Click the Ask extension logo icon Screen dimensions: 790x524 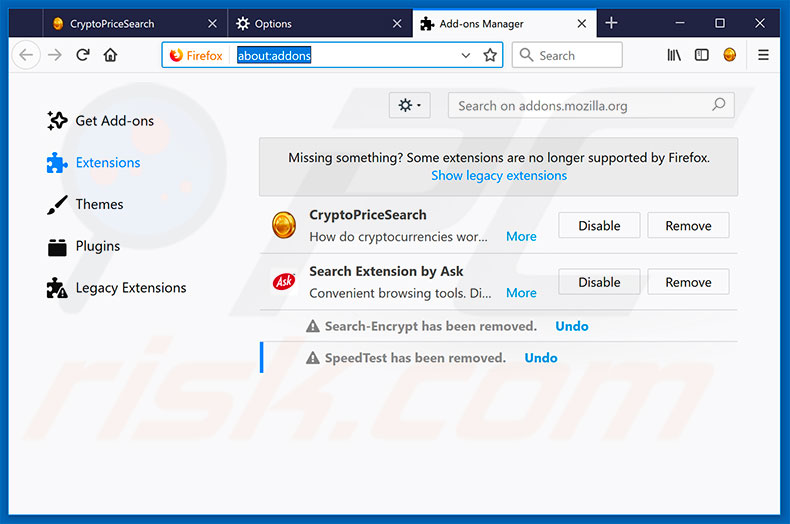click(x=284, y=281)
